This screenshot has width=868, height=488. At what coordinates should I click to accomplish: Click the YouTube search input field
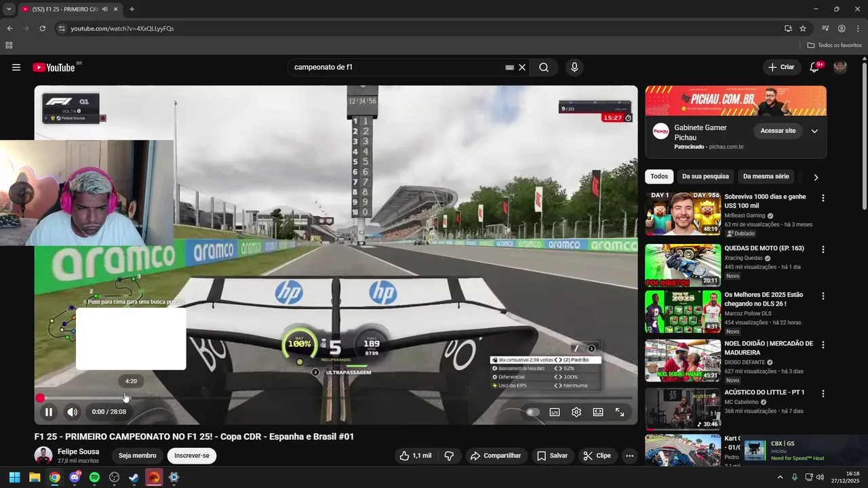(397, 67)
